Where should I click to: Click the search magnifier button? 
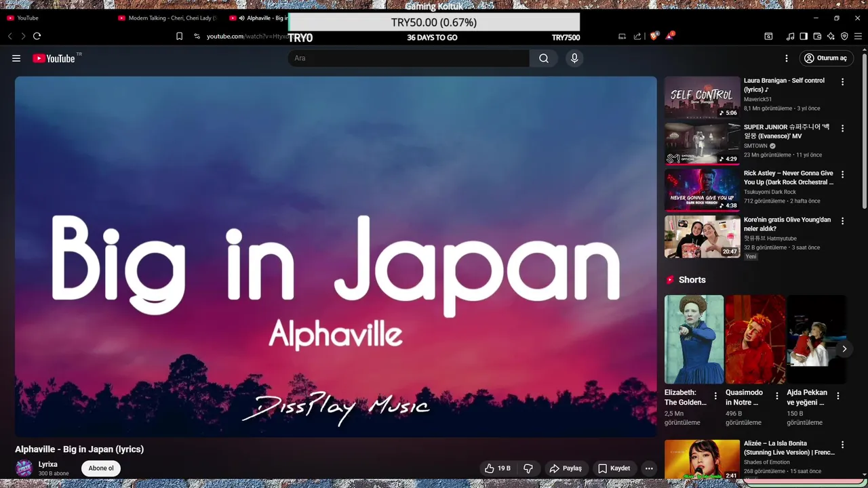pyautogui.click(x=544, y=58)
